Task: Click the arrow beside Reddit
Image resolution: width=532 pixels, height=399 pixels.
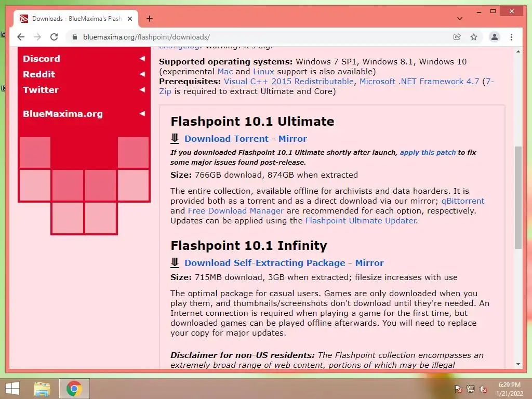Action: (x=142, y=74)
